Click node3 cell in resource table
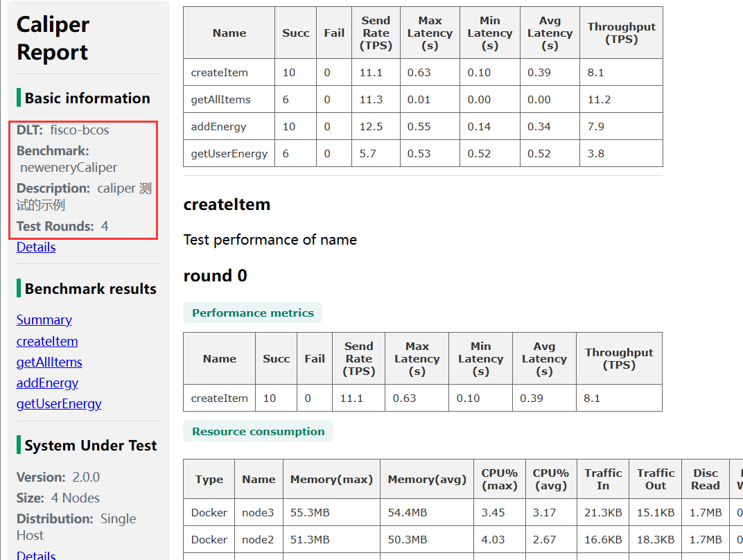Screen dimensions: 743x560 (258, 512)
